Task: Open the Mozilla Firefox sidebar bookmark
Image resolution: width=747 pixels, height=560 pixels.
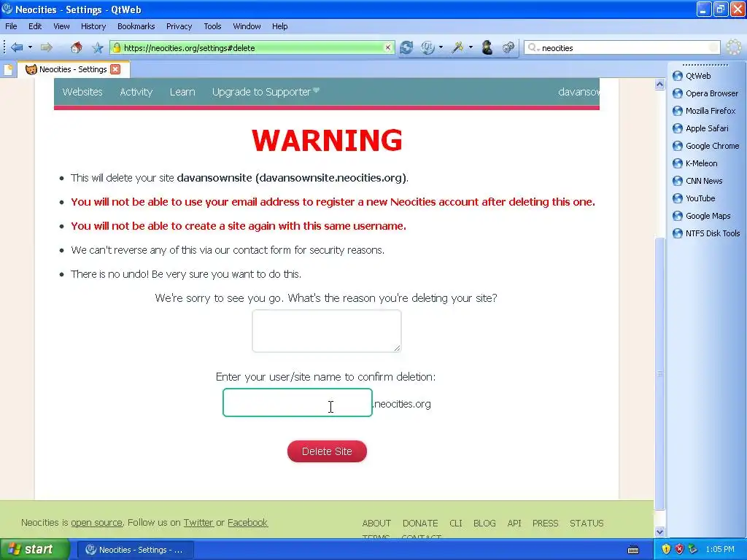Action: pyautogui.click(x=704, y=111)
